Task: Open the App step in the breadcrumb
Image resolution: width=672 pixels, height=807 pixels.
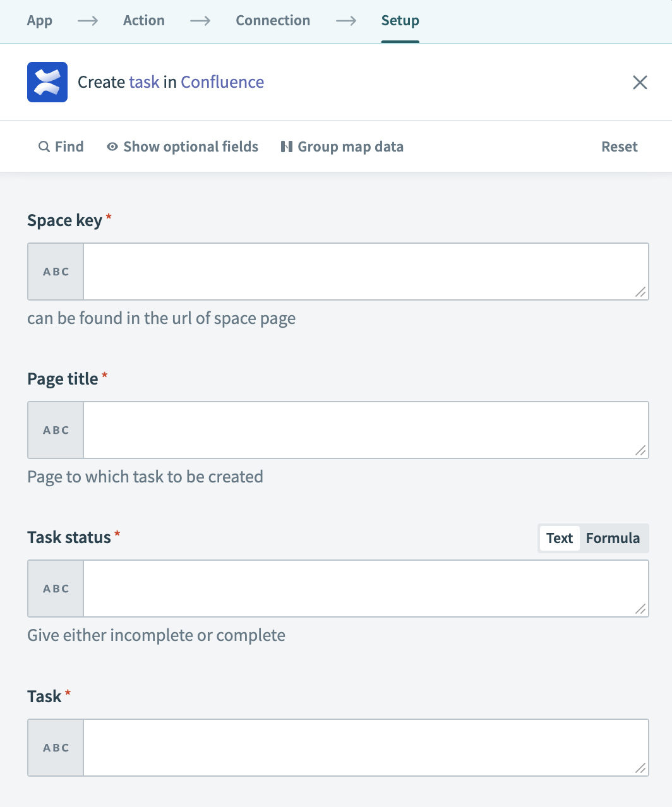Action: click(39, 20)
